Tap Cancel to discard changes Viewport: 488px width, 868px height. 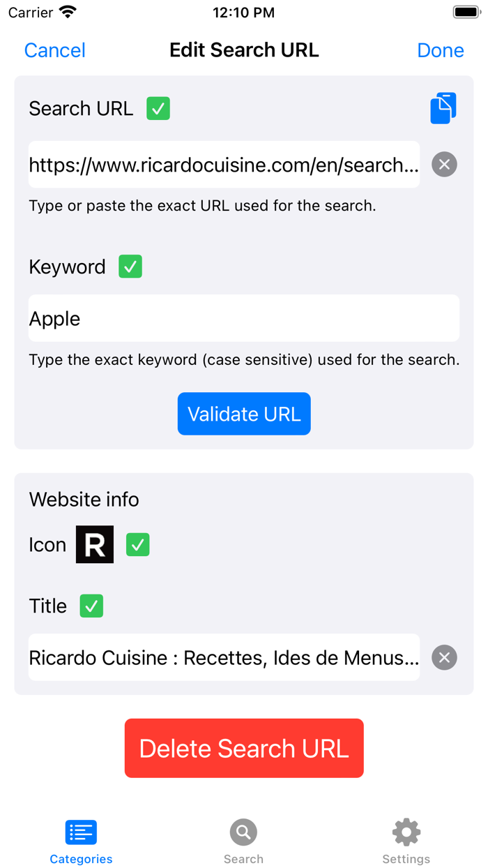tap(54, 50)
